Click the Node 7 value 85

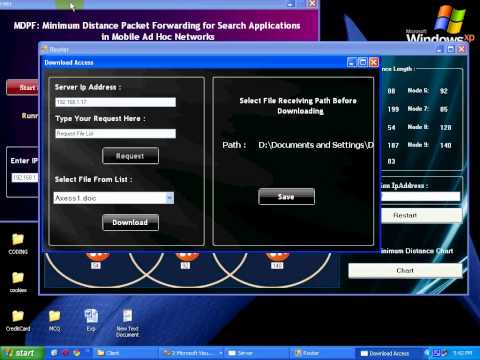444,109
